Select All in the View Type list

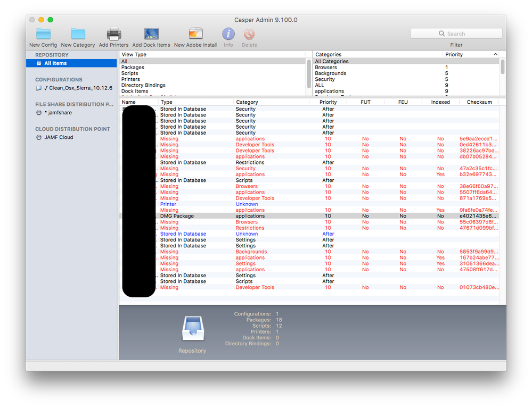[x=213, y=61]
